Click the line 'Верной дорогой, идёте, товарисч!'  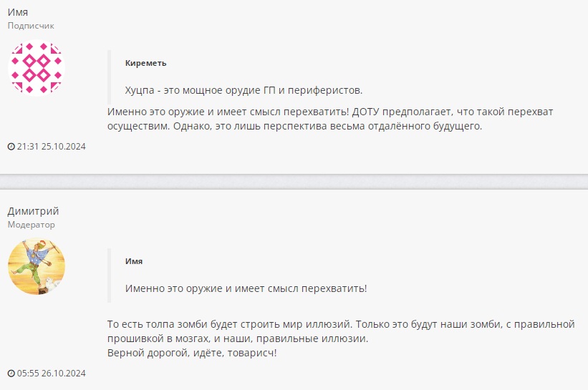(x=192, y=353)
